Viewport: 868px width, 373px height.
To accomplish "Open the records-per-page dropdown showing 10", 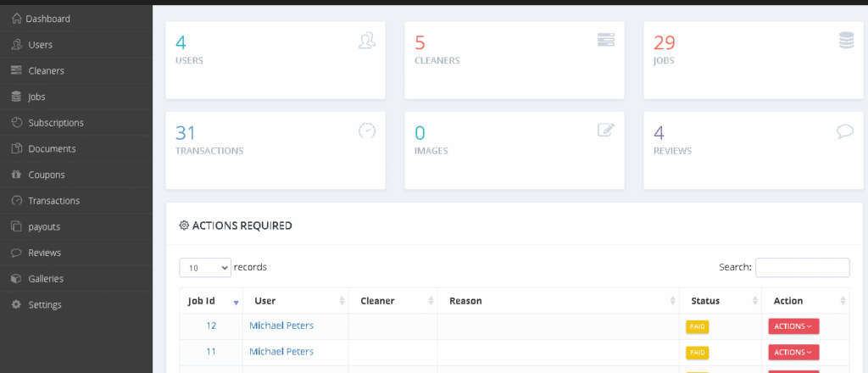I will coord(205,268).
